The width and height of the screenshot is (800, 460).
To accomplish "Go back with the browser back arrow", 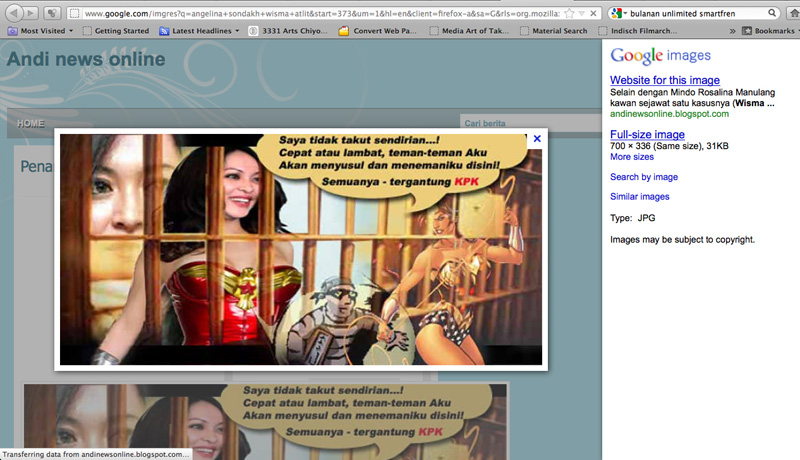I will point(15,13).
